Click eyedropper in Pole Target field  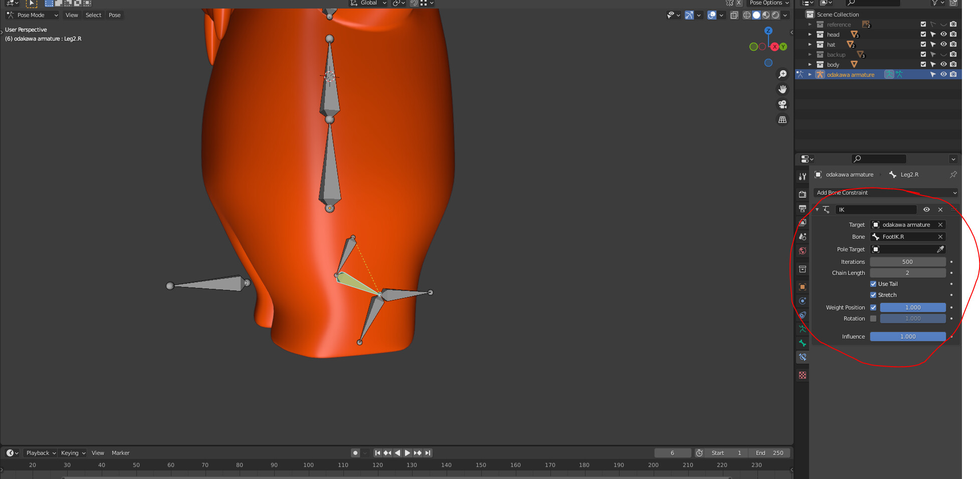[x=940, y=249]
